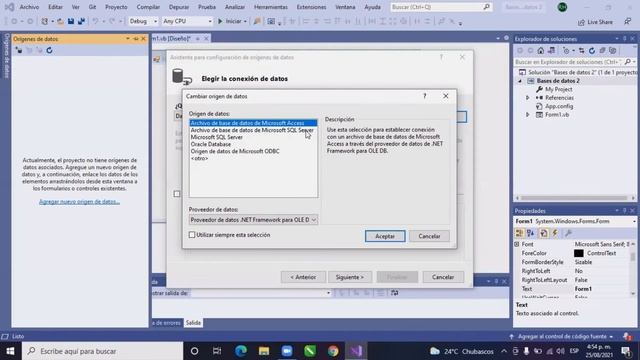Click Cancelar in the wizard window
The height and width of the screenshot is (360, 640).
coord(443,277)
